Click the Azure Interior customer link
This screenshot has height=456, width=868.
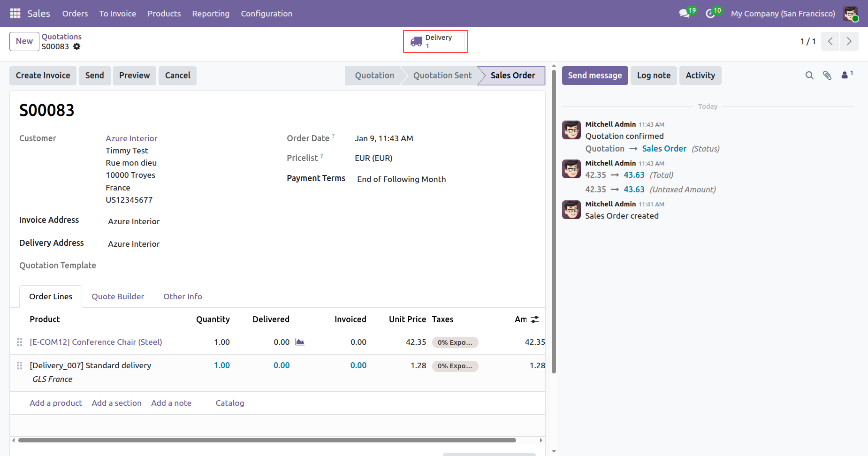tap(131, 138)
